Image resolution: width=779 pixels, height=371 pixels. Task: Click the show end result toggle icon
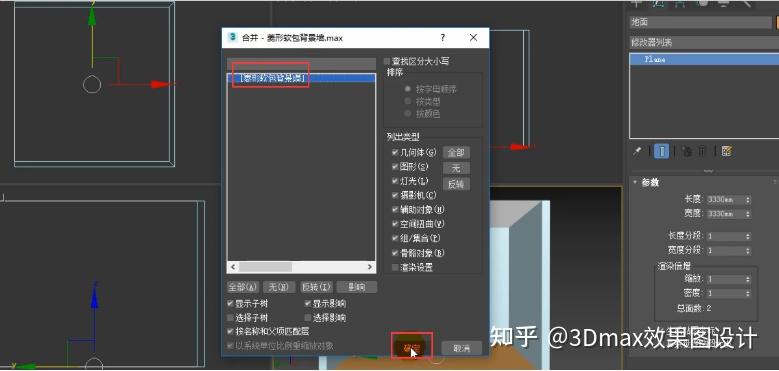661,151
